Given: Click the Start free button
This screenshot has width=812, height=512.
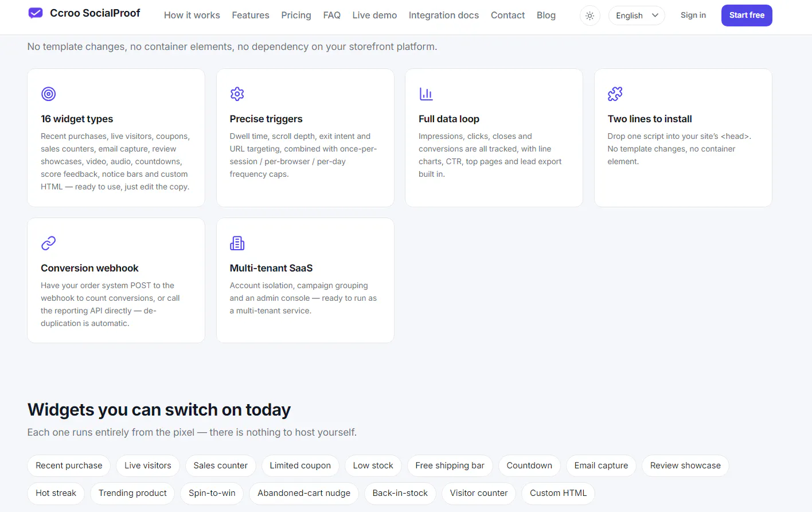Looking at the screenshot, I should (x=747, y=15).
